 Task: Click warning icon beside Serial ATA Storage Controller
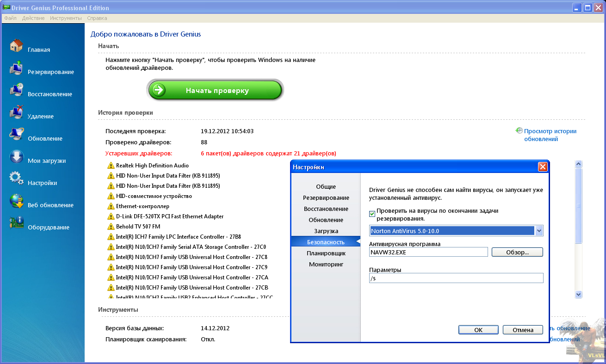[111, 247]
